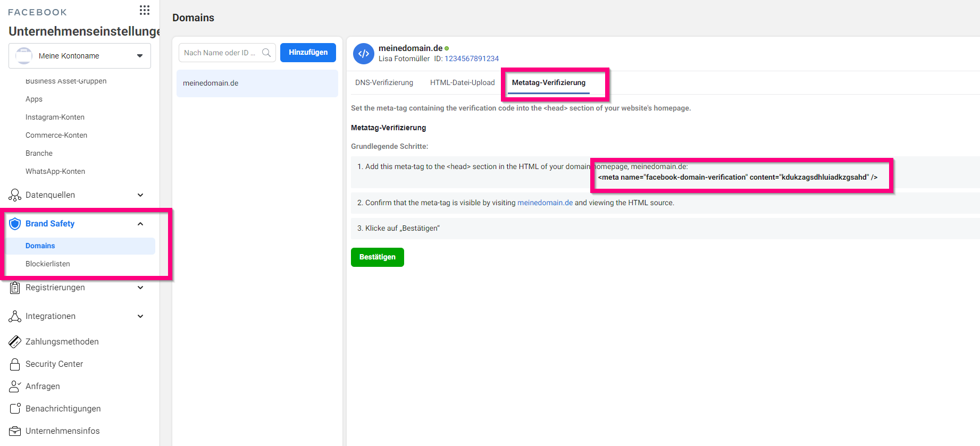Viewport: 980px width, 446px height.
Task: Click the Datenquellen sidebar icon
Action: [15, 195]
